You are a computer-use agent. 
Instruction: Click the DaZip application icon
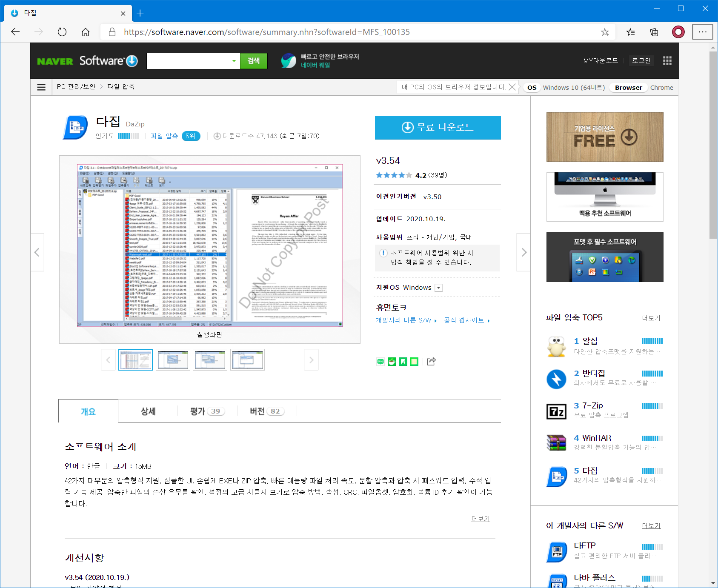(x=75, y=127)
